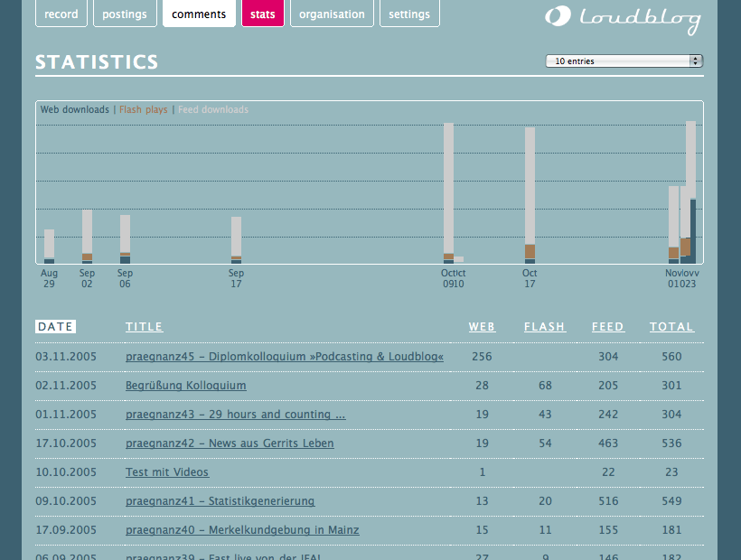Go to the comments tab
The width and height of the screenshot is (741, 560).
tap(199, 14)
